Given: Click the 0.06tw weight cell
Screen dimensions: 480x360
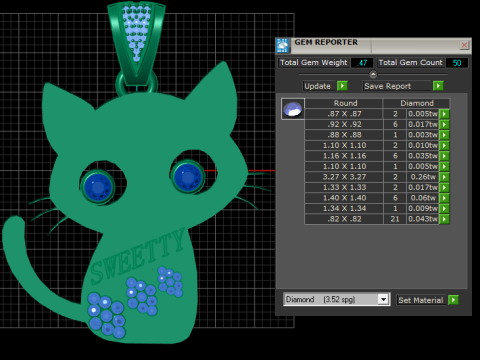Looking at the screenshot, I should point(423,198).
